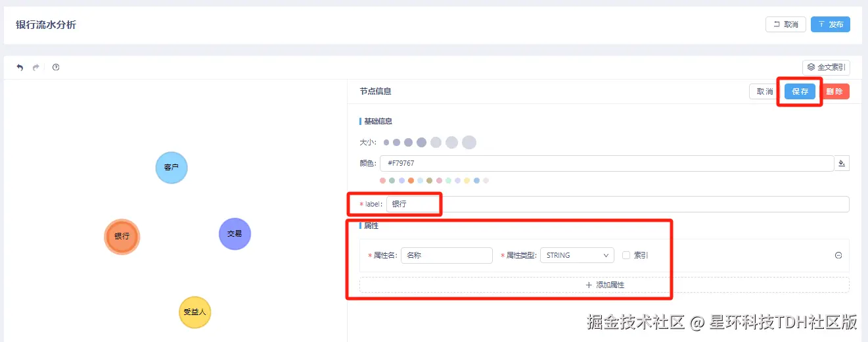The height and width of the screenshot is (342, 868).
Task: Open the color picker paint-bucket icon
Action: [x=842, y=163]
